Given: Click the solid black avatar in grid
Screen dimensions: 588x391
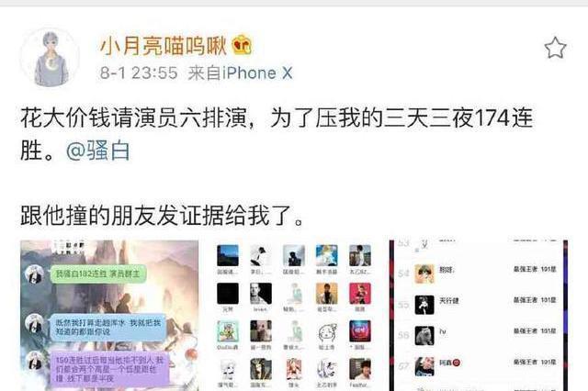Looking at the screenshot, I should 228,294.
